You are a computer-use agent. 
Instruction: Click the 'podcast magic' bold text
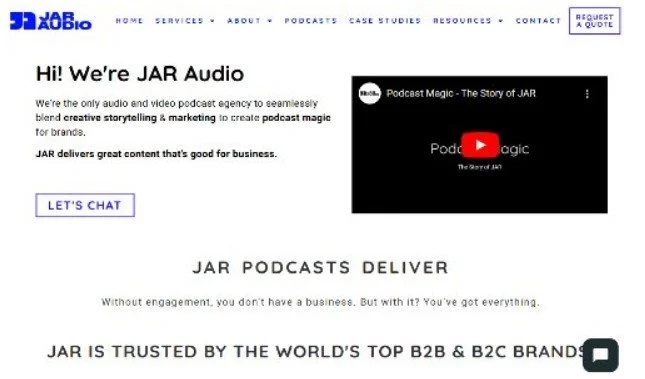pyautogui.click(x=296, y=118)
